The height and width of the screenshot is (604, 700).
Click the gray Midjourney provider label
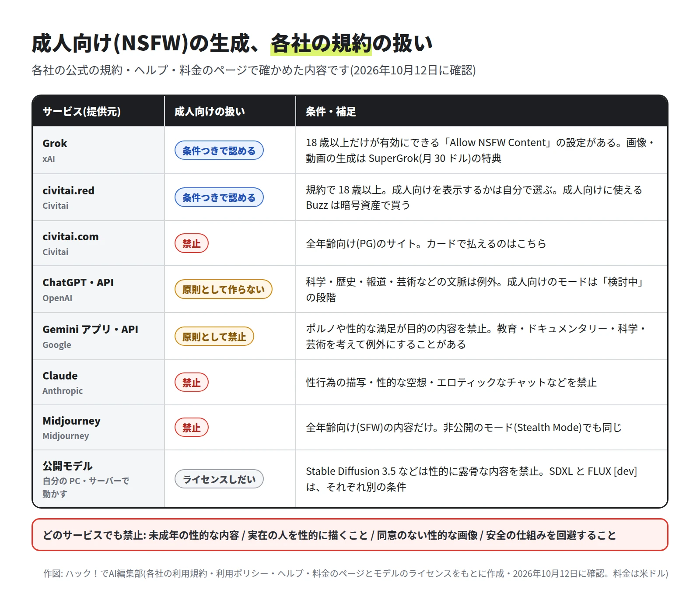pos(66,436)
